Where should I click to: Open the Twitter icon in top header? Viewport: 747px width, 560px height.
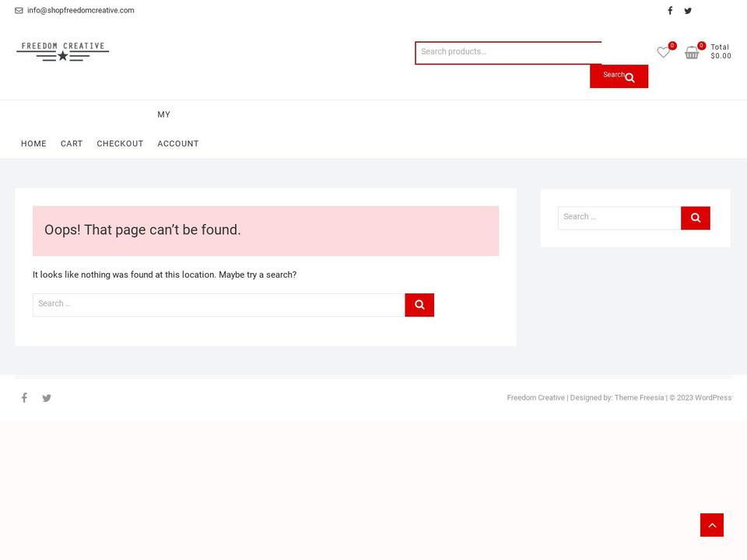[x=688, y=10]
